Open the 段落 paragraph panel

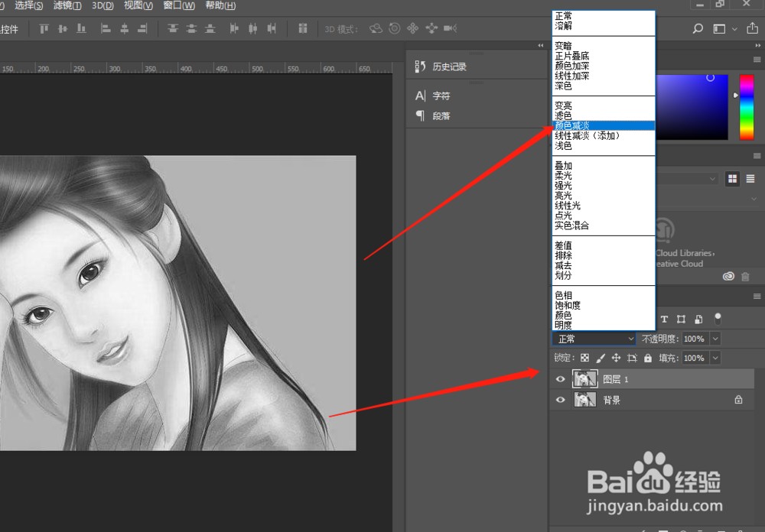click(432, 115)
